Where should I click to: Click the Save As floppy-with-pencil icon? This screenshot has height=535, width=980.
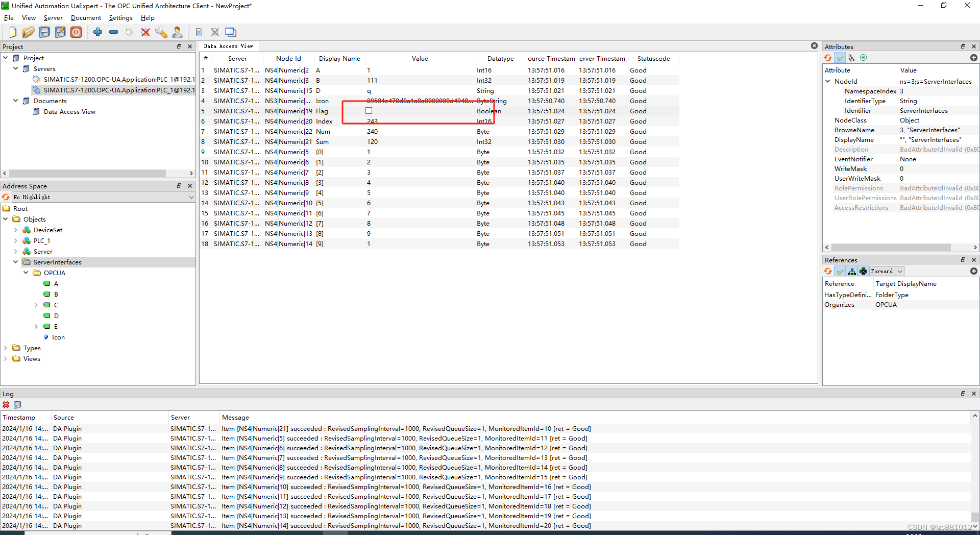pos(60,32)
